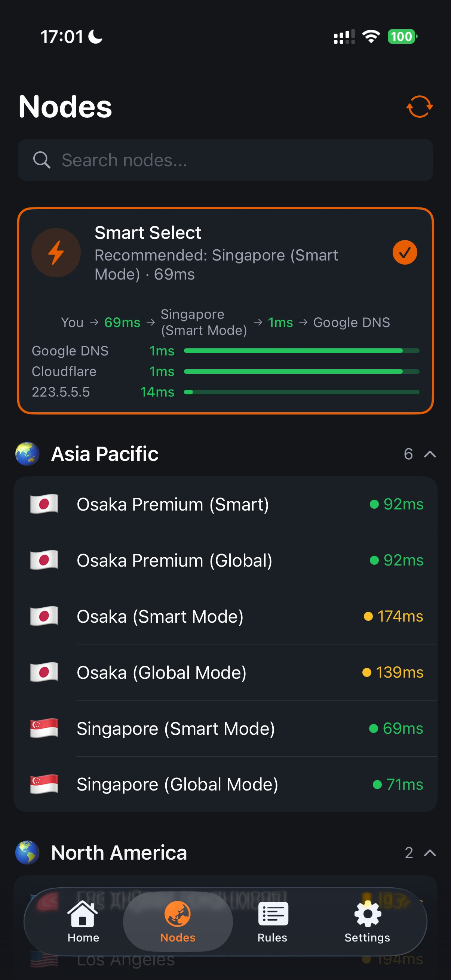Tap the 14ms DNS latency value
This screenshot has width=451, height=980.
157,392
